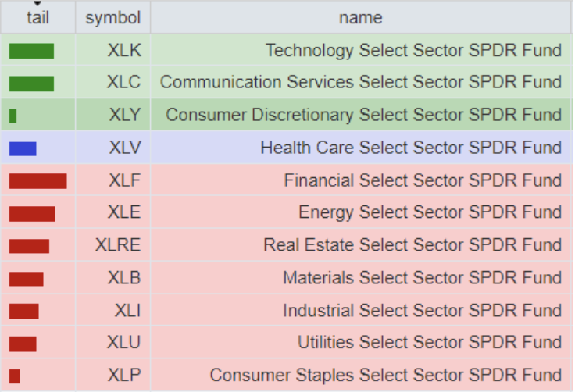The width and height of the screenshot is (575, 392).
Task: Click the small red XLP tail bar
Action: (15, 376)
